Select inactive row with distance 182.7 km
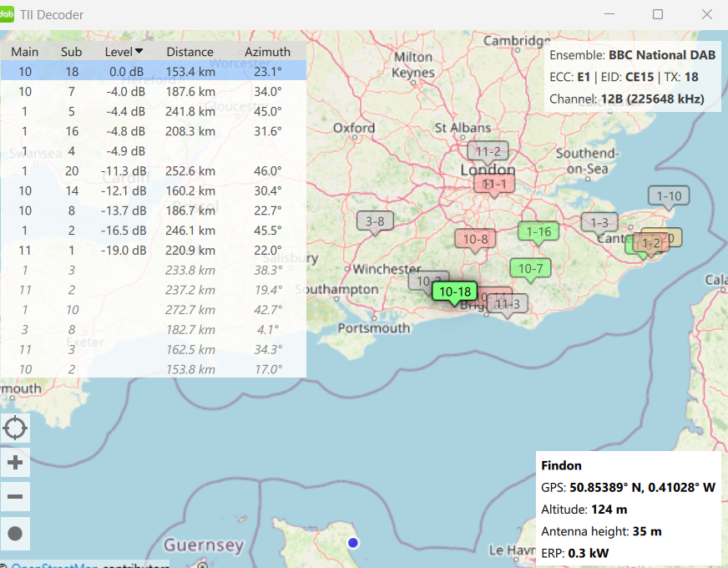The image size is (728, 568). [154, 330]
